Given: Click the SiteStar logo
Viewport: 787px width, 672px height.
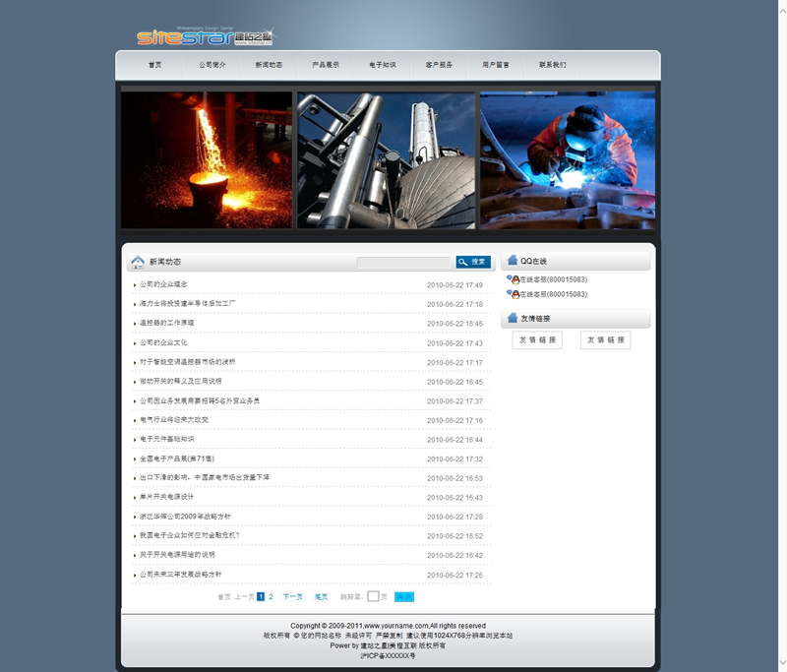Looking at the screenshot, I should point(205,37).
